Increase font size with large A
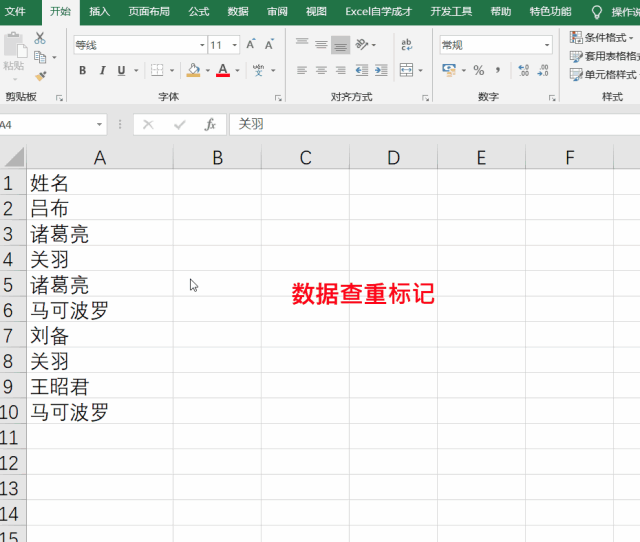Image resolution: width=640 pixels, height=542 pixels. coord(251,44)
